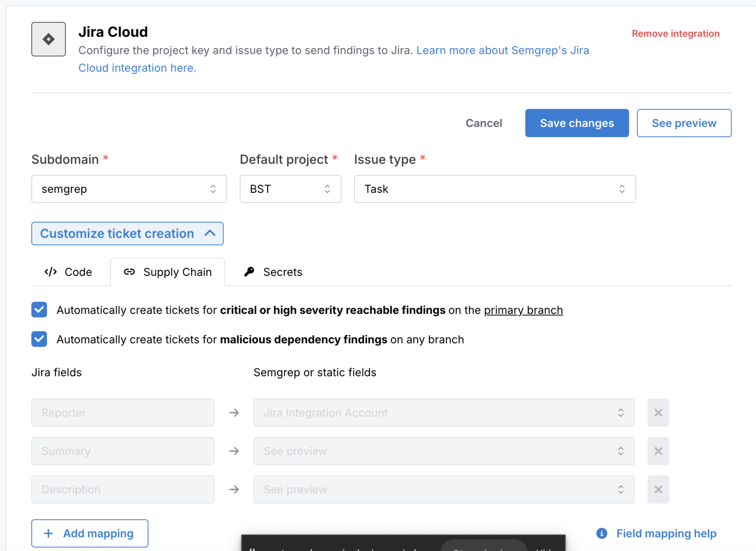Open the Issue type dropdown showing Task

(494, 189)
